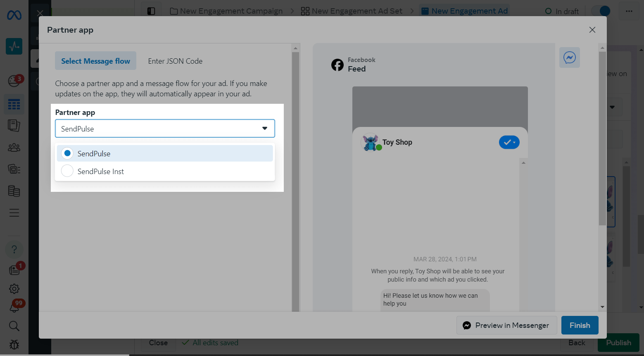The image size is (644, 356).
Task: Click the Messenger icon in preview panel
Action: [570, 57]
